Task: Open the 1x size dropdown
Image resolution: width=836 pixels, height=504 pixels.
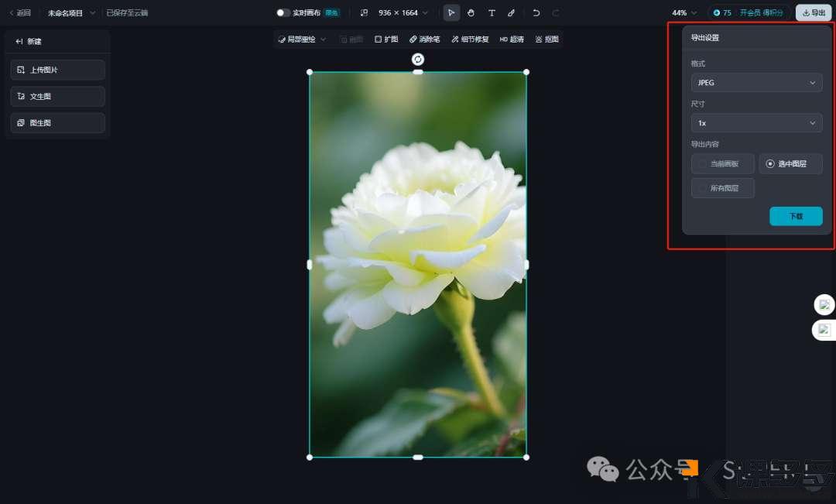Action: pyautogui.click(x=756, y=123)
